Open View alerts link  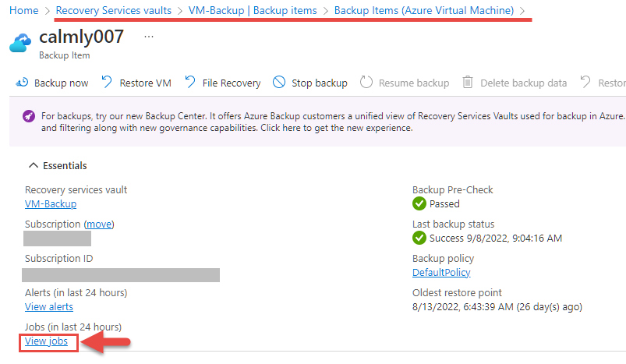[49, 307]
